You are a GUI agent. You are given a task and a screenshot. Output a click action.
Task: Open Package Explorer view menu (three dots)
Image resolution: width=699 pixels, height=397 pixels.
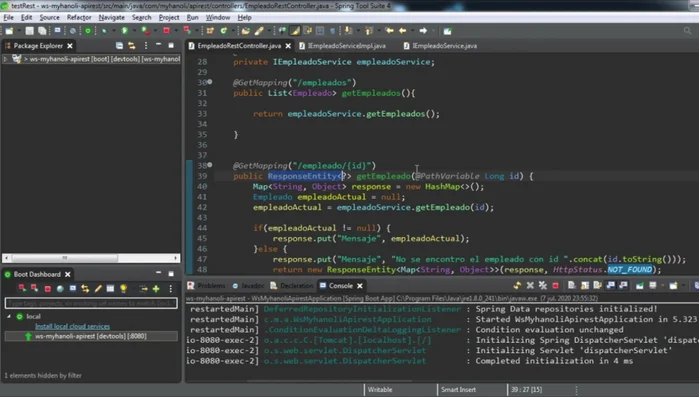[x=146, y=45]
